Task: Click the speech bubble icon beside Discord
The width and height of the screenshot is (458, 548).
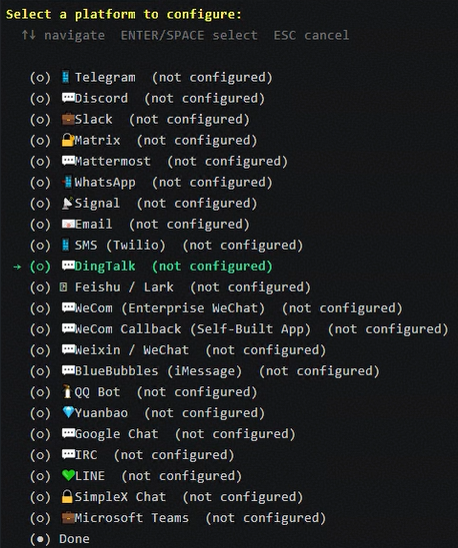Action: coord(68,98)
